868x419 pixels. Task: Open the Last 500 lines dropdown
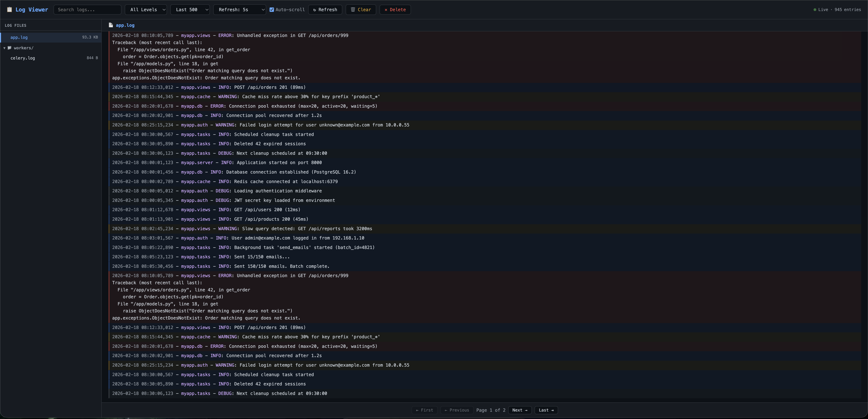pyautogui.click(x=190, y=9)
